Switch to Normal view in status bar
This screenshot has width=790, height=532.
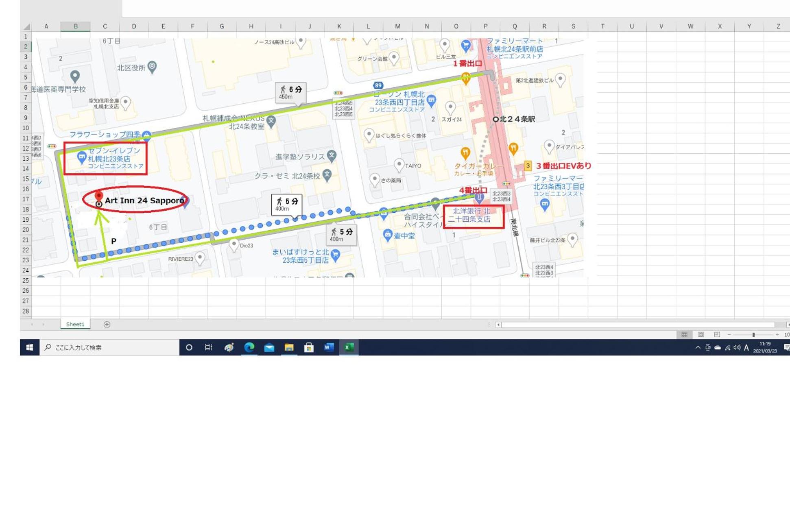click(x=684, y=334)
